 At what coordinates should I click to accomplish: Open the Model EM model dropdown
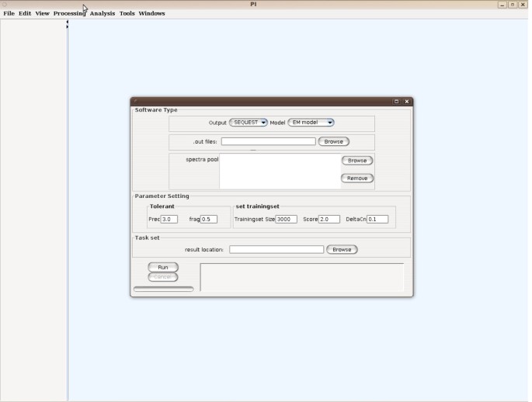pos(311,123)
